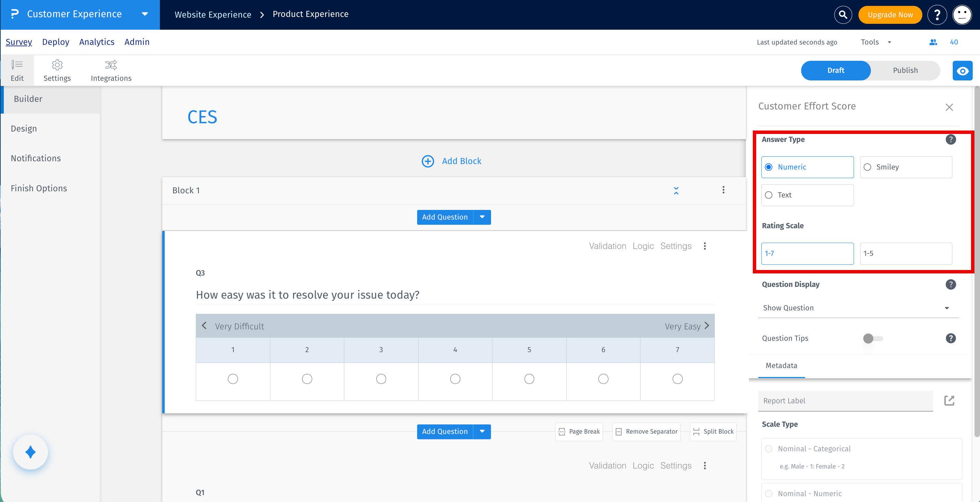The image size is (980, 502).
Task: Click Answer Type help icon
Action: pyautogui.click(x=950, y=139)
